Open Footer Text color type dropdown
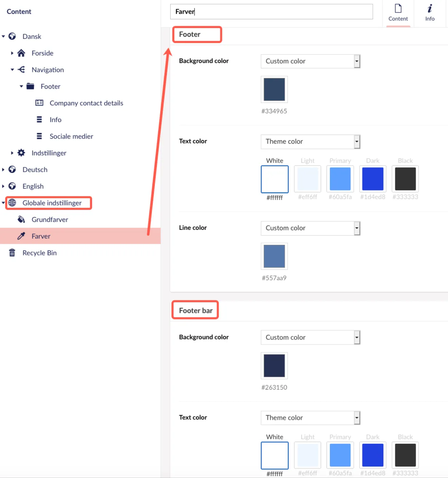 click(311, 142)
